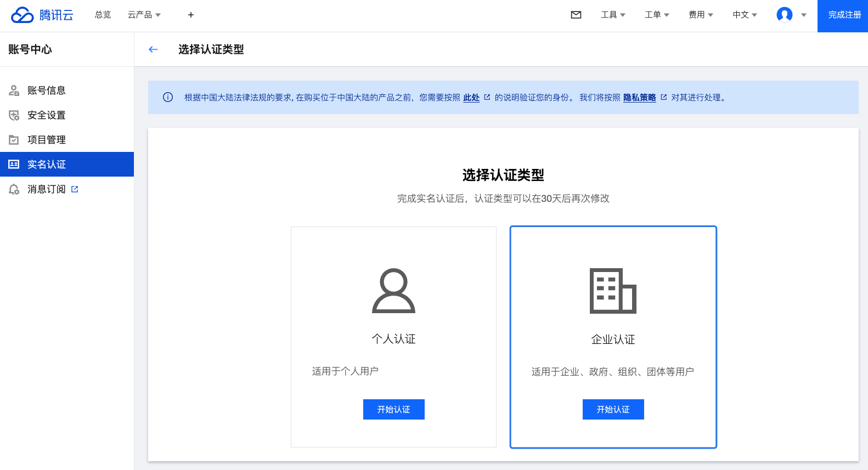Image resolution: width=868 pixels, height=470 pixels.
Task: Switch language via 中文 dropdown
Action: [745, 15]
